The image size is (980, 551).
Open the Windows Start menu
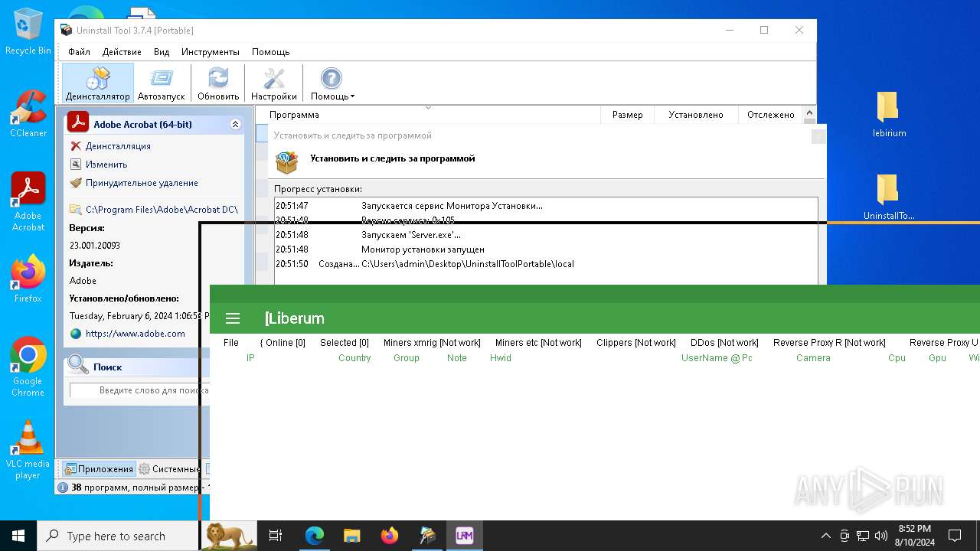(x=18, y=536)
